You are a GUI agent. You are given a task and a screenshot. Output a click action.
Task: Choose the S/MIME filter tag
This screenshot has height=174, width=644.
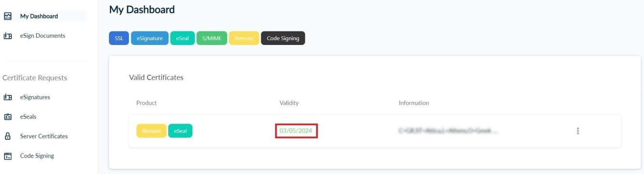tap(211, 38)
